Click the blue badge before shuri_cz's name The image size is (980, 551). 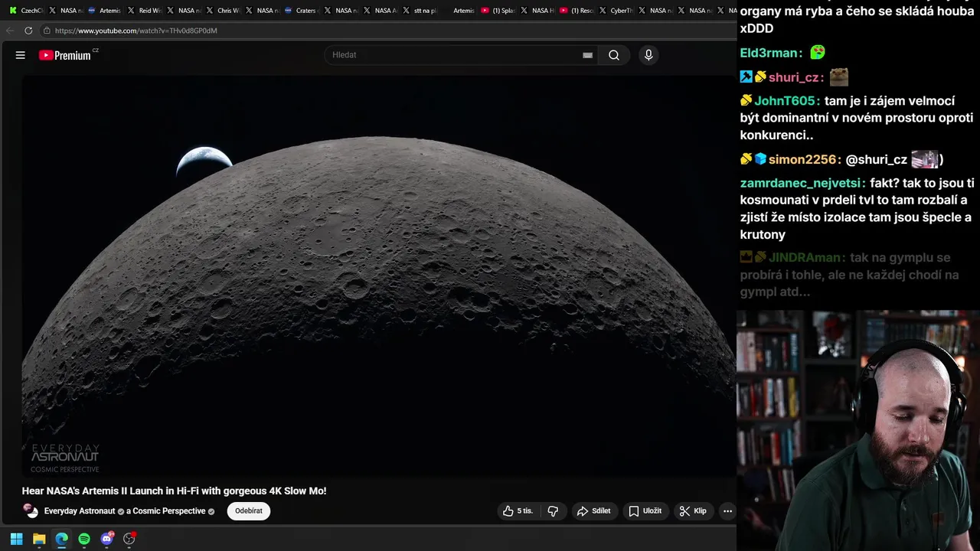click(746, 77)
